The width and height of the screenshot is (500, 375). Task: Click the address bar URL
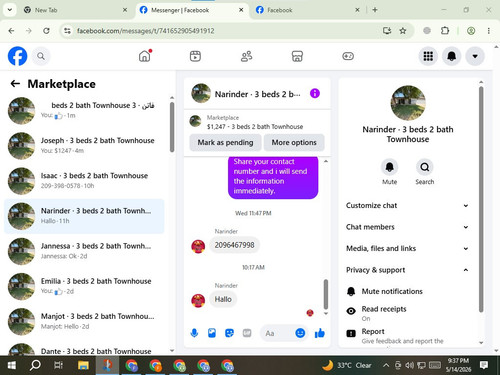pyautogui.click(x=146, y=31)
